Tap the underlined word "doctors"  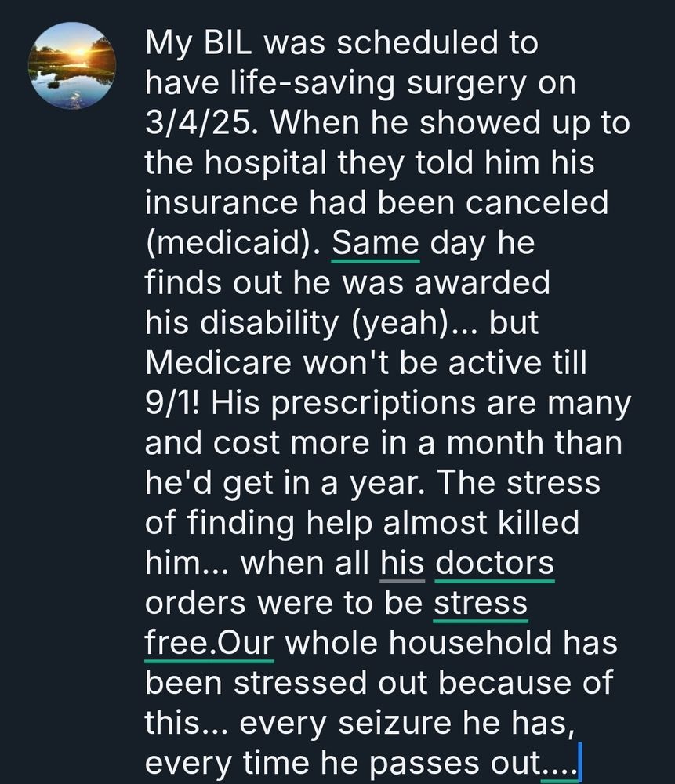[x=494, y=563]
